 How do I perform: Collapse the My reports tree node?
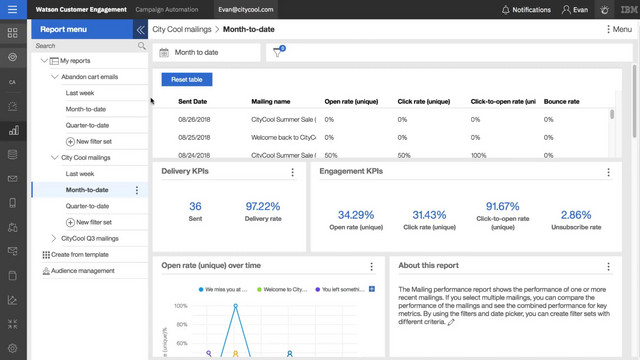pos(44,60)
